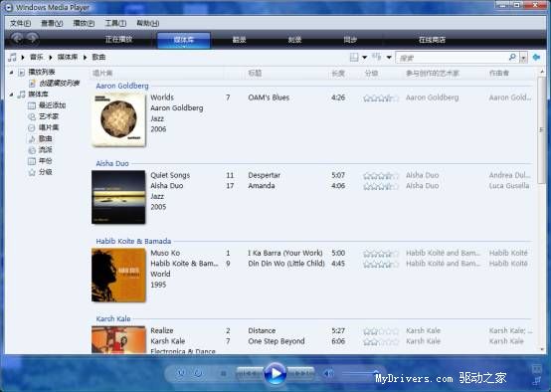Adjust the volume slider
Image resolution: width=551 pixels, height=392 pixels.
pyautogui.click(x=360, y=373)
